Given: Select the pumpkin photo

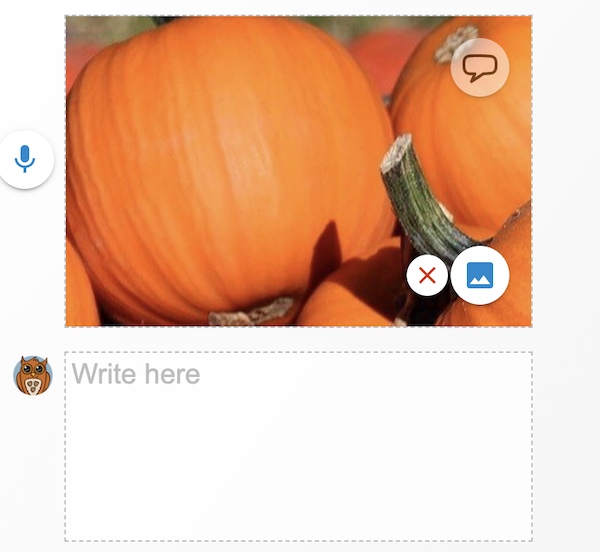Looking at the screenshot, I should coord(298,171).
